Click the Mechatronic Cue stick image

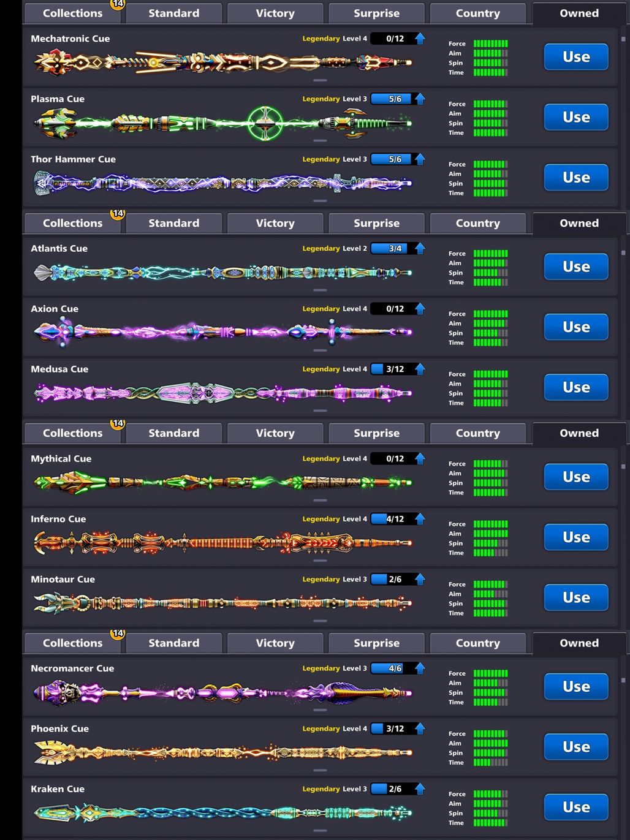(x=222, y=62)
